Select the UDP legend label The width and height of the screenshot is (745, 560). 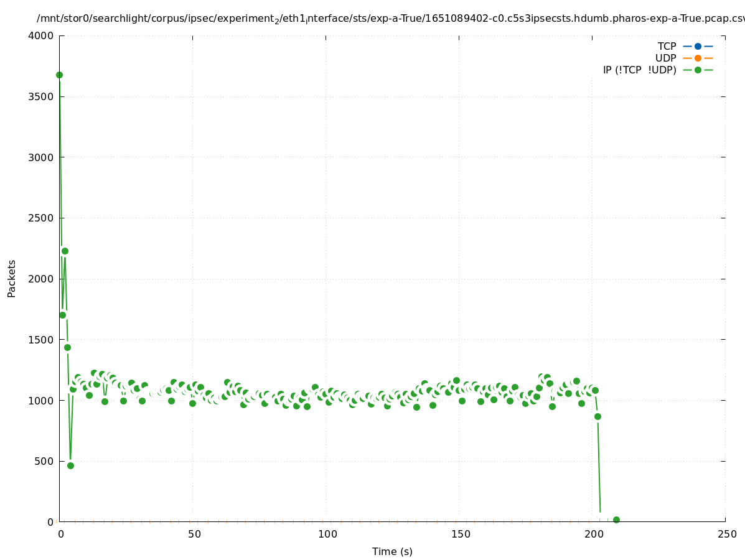tap(665, 58)
